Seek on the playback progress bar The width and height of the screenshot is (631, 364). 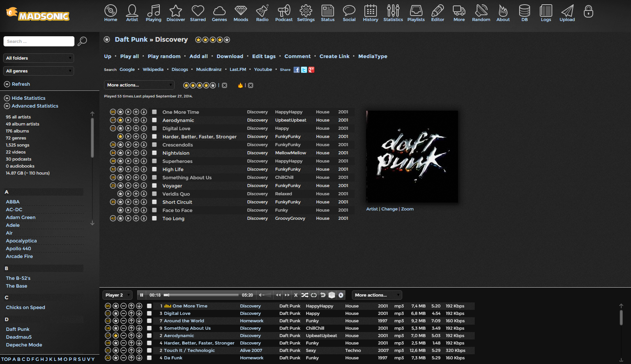201,295
